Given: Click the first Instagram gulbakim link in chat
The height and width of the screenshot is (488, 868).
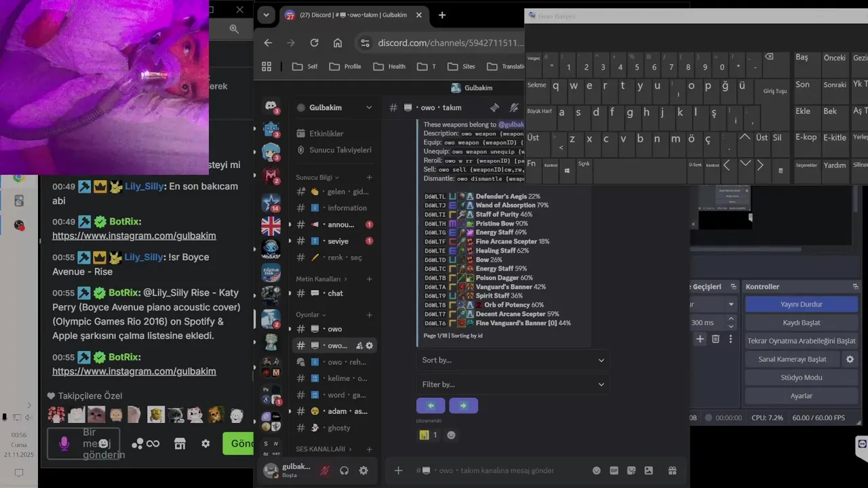Looking at the screenshot, I should pyautogui.click(x=134, y=236).
